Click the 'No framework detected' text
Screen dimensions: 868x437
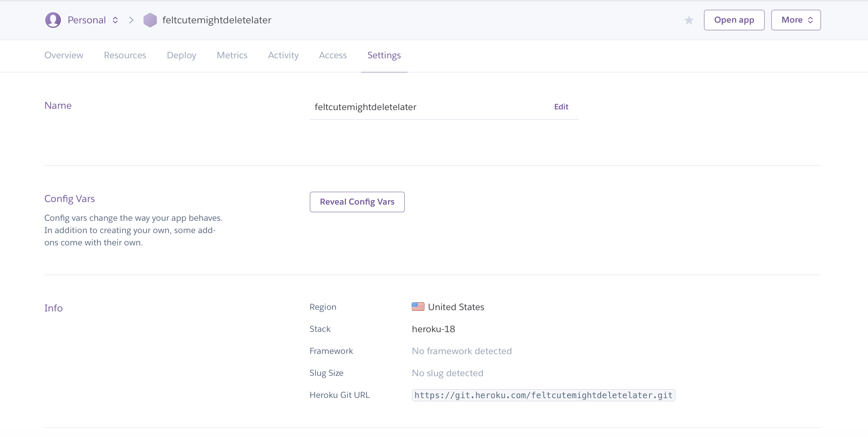point(462,351)
